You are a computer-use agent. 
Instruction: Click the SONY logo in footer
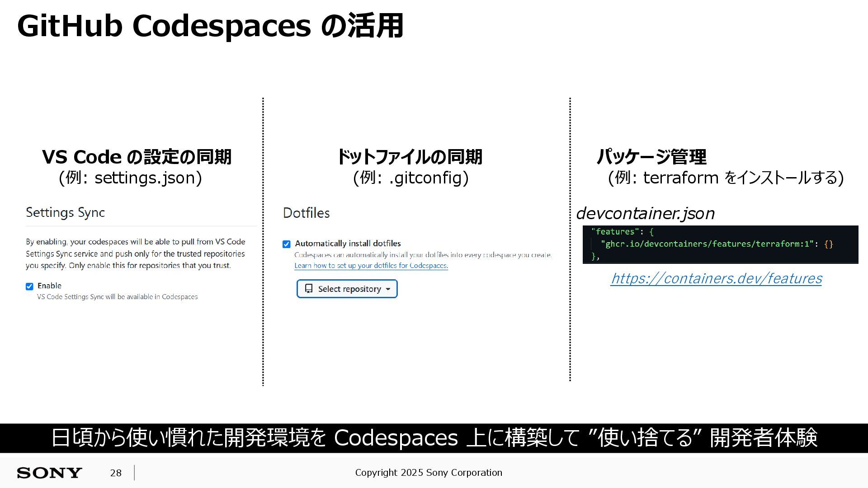coord(49,473)
